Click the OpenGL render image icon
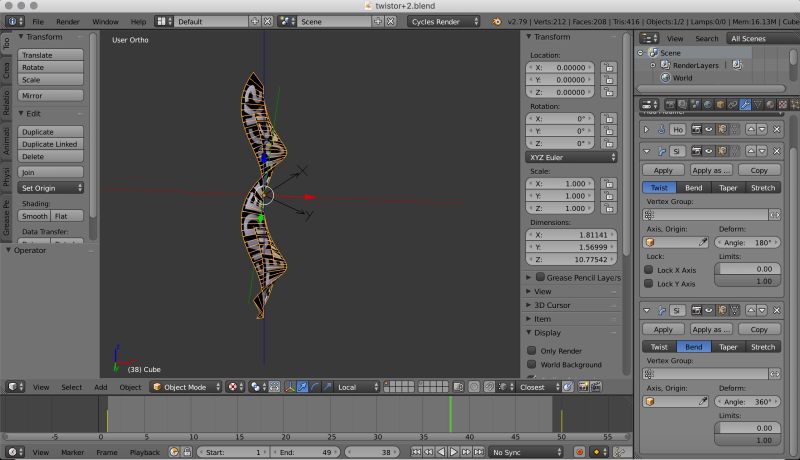This screenshot has width=800, height=460. pos(582,387)
